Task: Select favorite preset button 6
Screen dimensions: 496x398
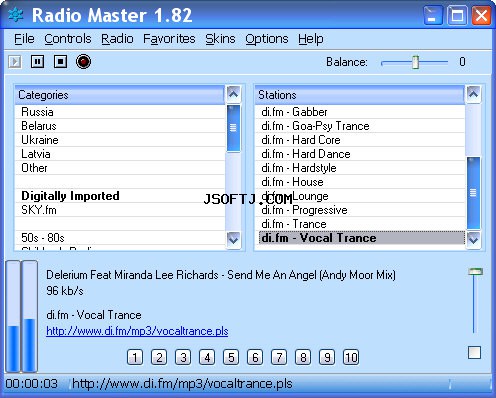Action: click(x=255, y=357)
